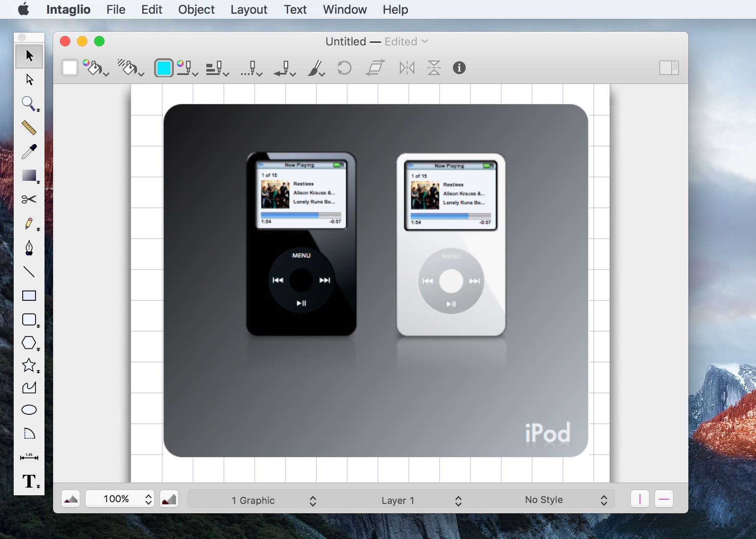Open the Layout menu
The image size is (756, 539).
tap(249, 9)
